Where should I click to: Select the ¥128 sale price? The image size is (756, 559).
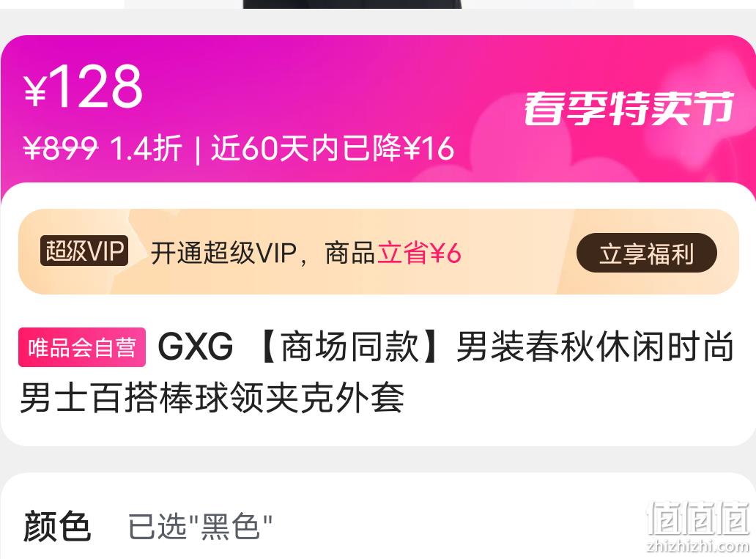click(x=83, y=86)
